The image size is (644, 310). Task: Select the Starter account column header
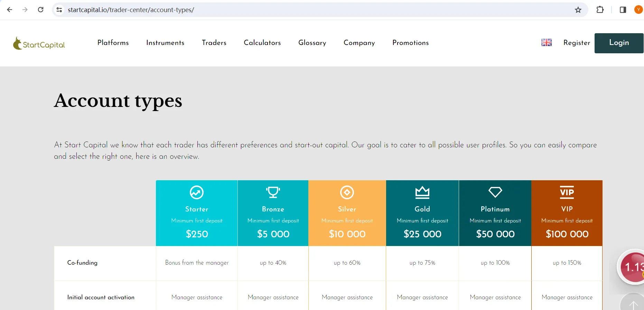[197, 213]
